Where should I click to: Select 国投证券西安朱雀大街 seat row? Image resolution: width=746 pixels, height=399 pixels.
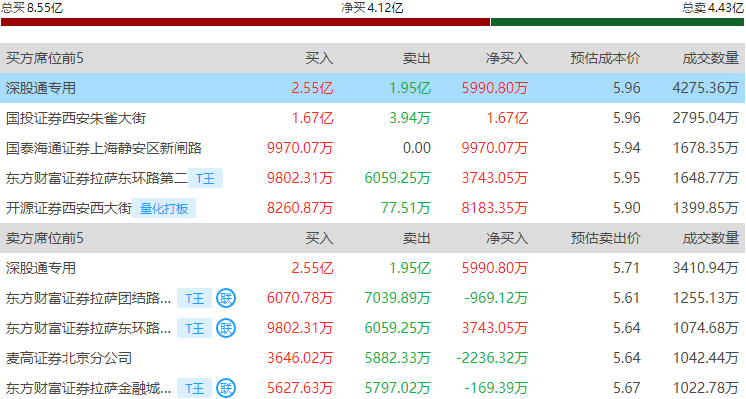373,118
